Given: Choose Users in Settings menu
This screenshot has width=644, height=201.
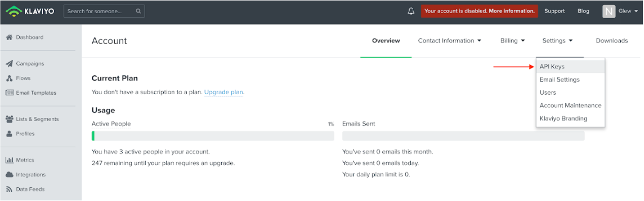Looking at the screenshot, I should [x=570, y=93].
